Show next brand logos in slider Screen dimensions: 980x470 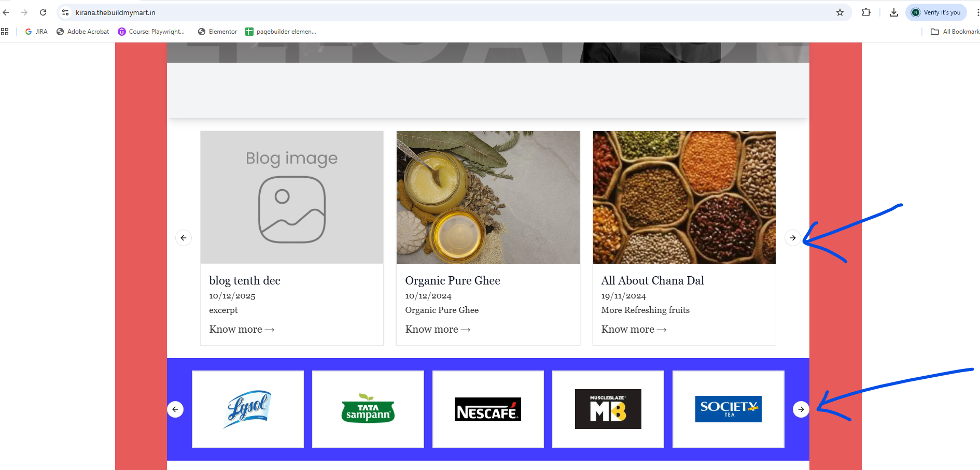point(801,409)
